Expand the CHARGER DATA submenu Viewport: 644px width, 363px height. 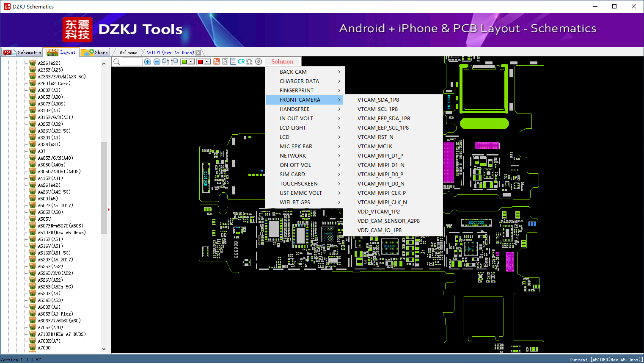pyautogui.click(x=305, y=81)
